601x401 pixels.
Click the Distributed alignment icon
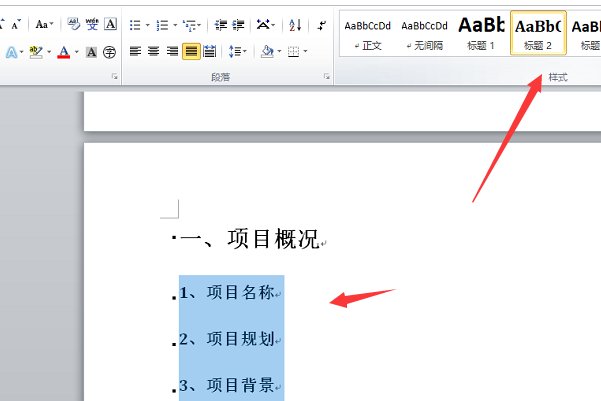209,51
